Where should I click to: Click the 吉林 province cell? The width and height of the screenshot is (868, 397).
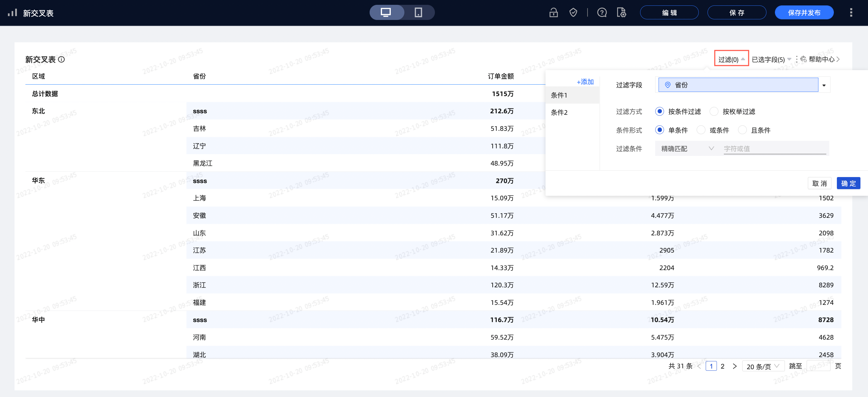coord(199,129)
